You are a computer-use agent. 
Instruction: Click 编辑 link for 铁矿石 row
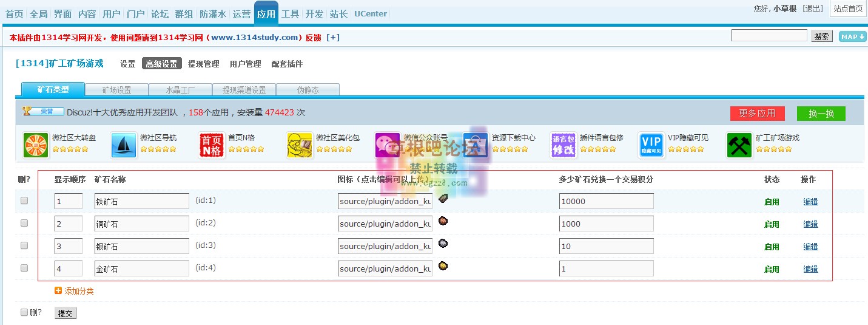(810, 202)
